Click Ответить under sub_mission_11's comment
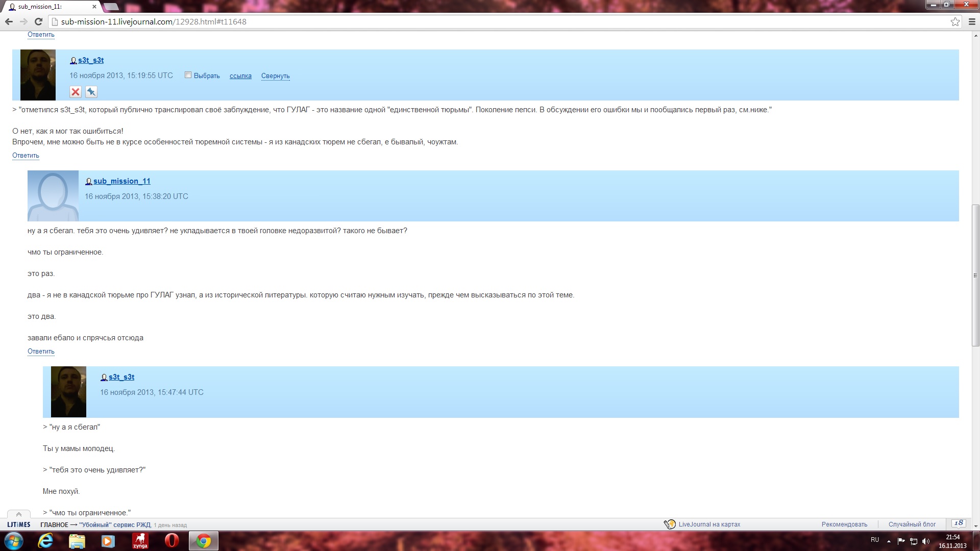Image resolution: width=980 pixels, height=551 pixels. point(41,351)
